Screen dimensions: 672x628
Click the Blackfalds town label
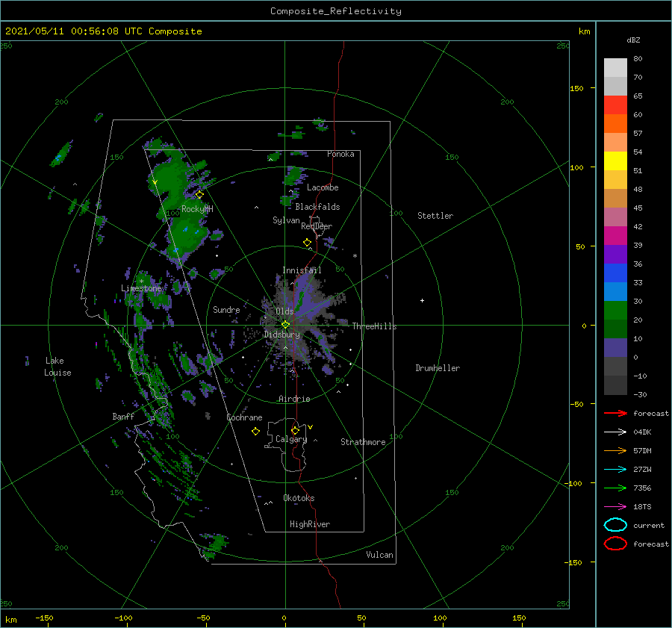click(x=317, y=207)
